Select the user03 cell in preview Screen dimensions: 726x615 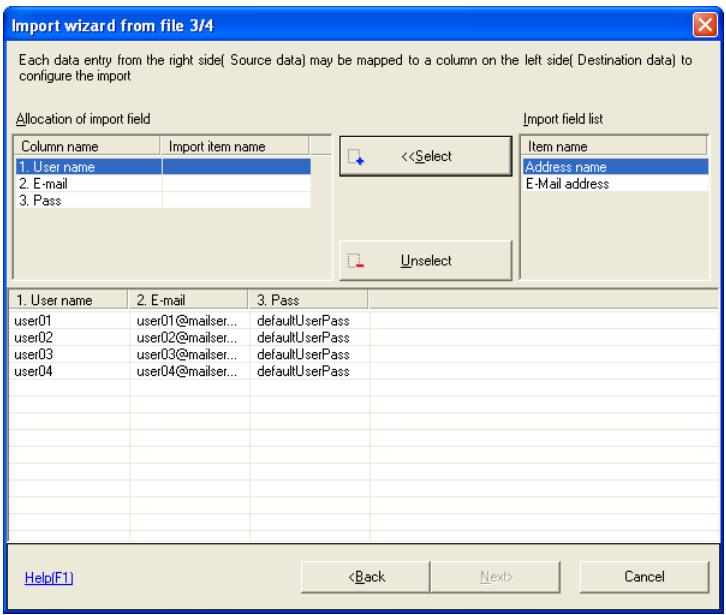click(x=69, y=354)
